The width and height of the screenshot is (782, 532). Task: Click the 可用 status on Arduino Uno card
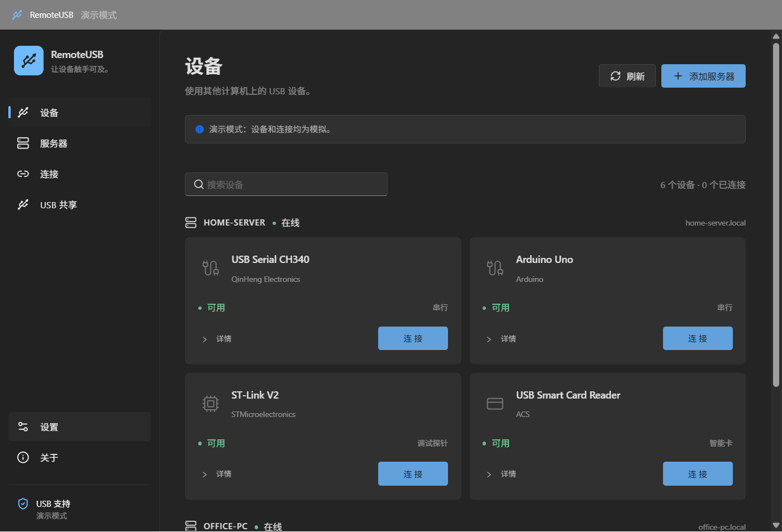500,308
